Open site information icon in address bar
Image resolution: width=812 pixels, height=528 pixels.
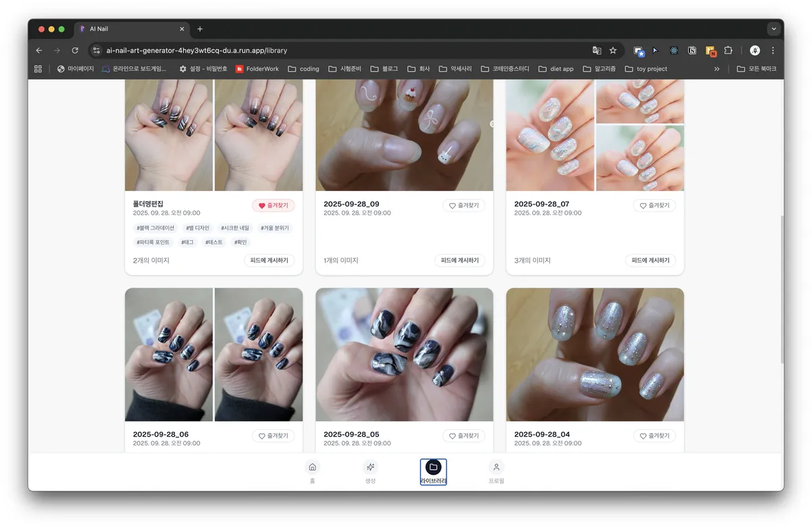pos(96,50)
